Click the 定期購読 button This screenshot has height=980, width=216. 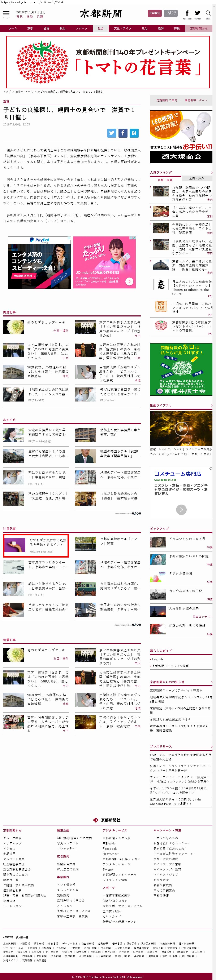[155, 13]
